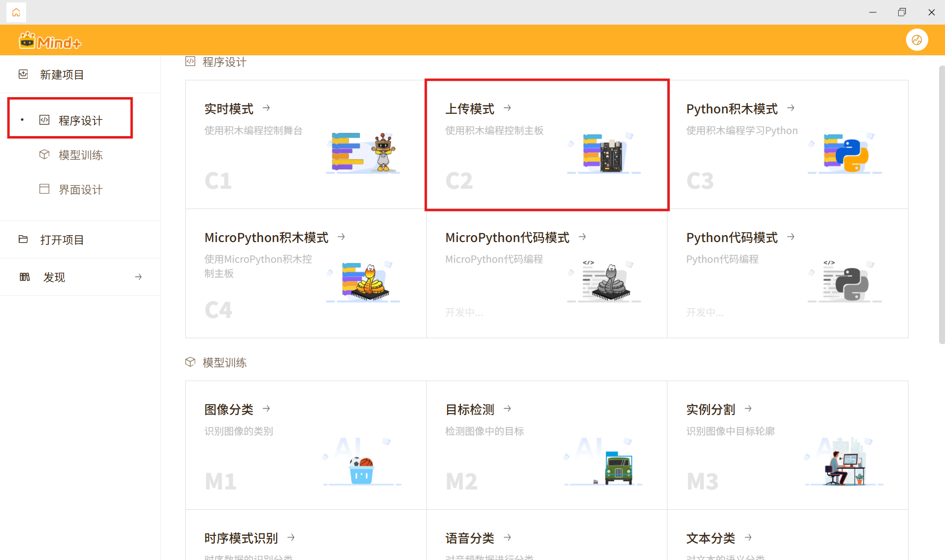The width and height of the screenshot is (945, 560).
Task: Click the 打开项目 folder icon
Action: click(23, 240)
